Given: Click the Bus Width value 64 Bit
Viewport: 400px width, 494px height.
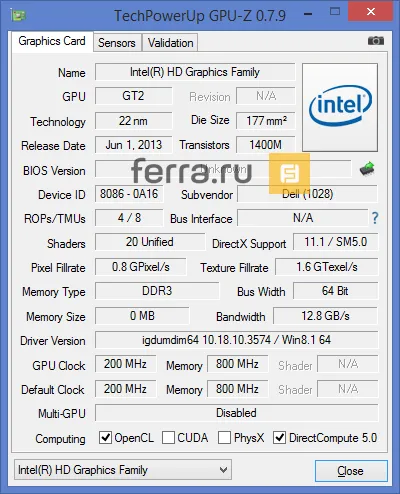Looking at the screenshot, I should click(x=336, y=291).
